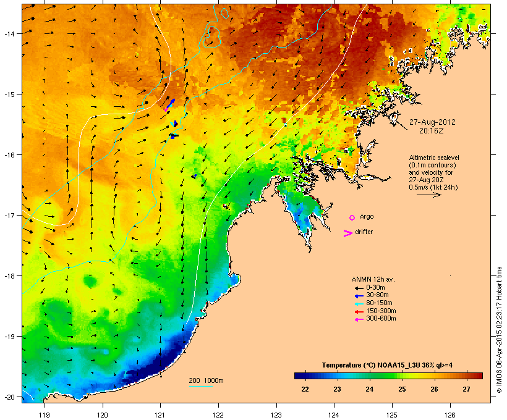
Task: Click the latitude axis label -17
Action: pos(9,215)
